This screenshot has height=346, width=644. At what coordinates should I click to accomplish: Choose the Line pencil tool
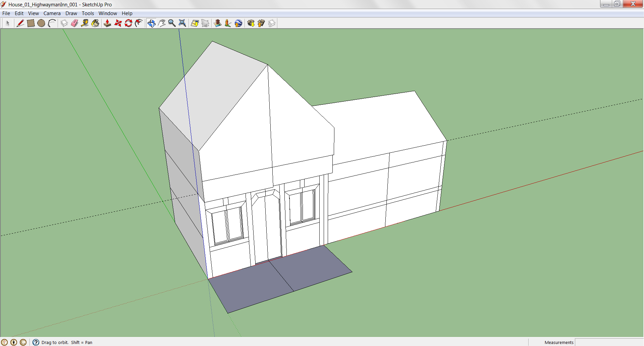point(20,23)
